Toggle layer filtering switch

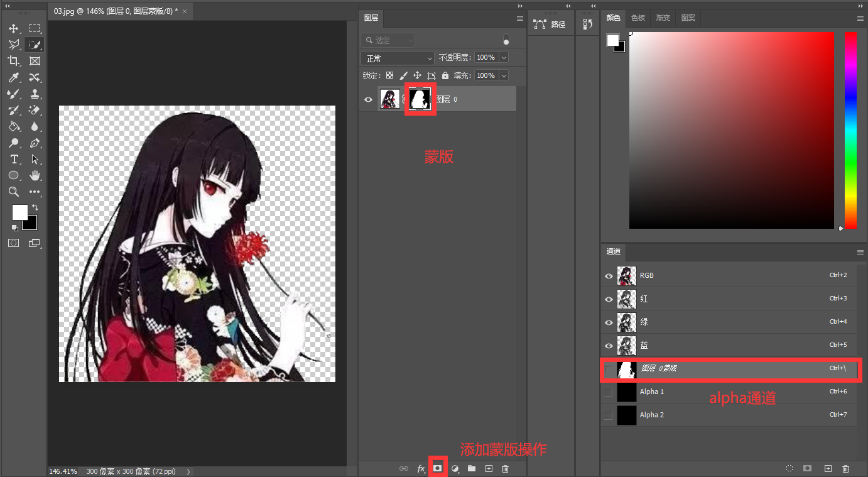click(506, 40)
